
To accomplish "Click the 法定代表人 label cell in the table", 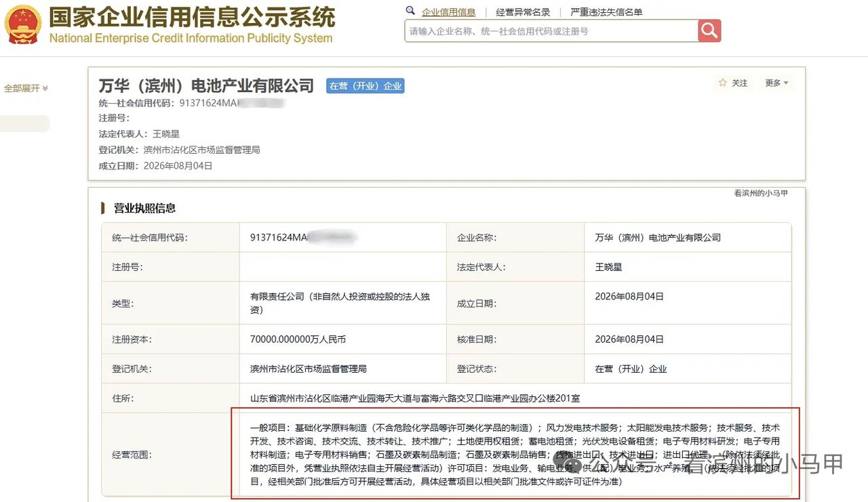I will click(515, 267).
